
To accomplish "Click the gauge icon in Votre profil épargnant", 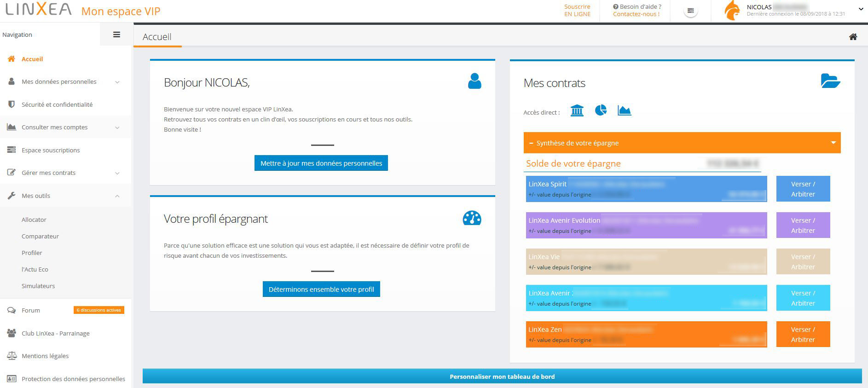I will (472, 218).
